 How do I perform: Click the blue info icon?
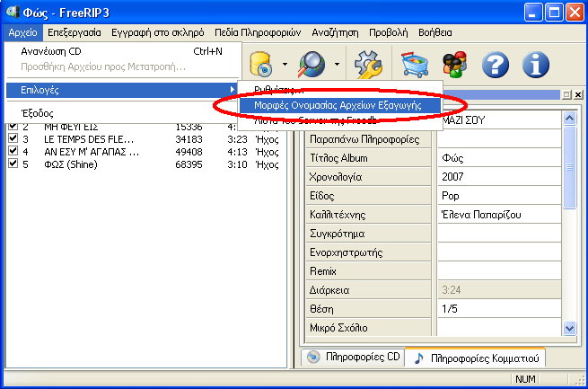click(x=536, y=65)
